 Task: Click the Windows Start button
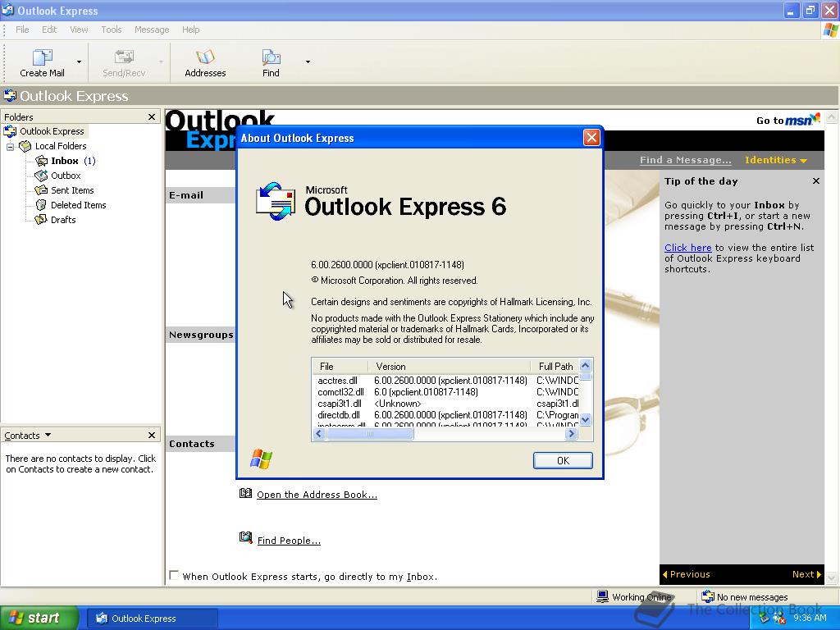click(x=39, y=619)
